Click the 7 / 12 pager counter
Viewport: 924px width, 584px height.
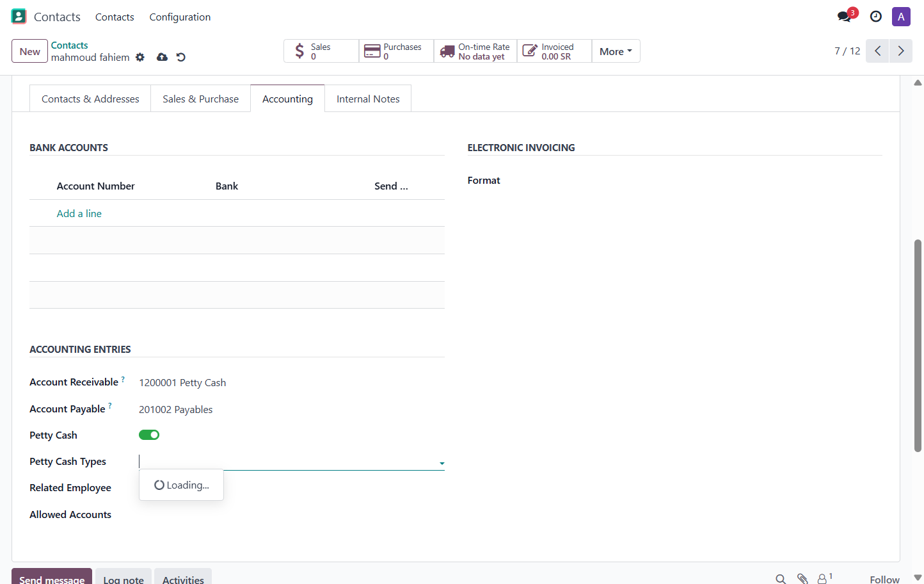pyautogui.click(x=847, y=51)
